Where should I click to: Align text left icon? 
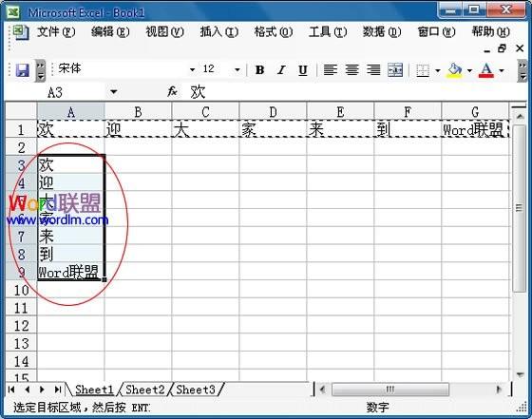pyautogui.click(x=331, y=70)
